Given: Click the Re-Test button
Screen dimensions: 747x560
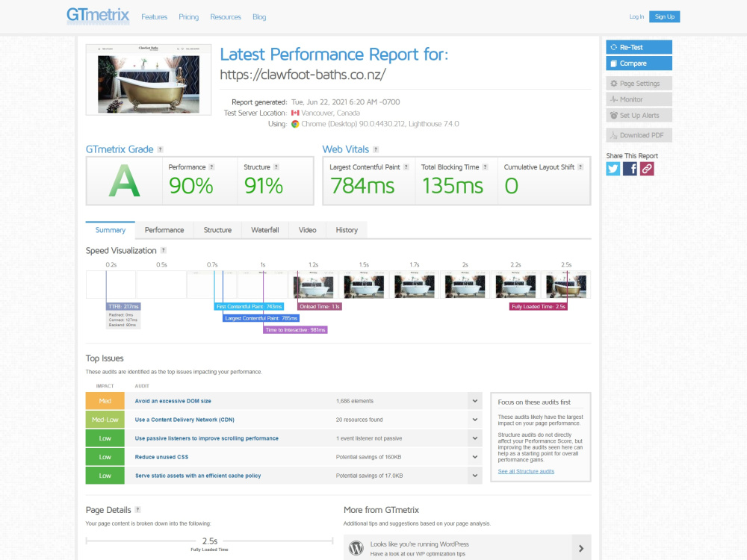Looking at the screenshot, I should (639, 47).
